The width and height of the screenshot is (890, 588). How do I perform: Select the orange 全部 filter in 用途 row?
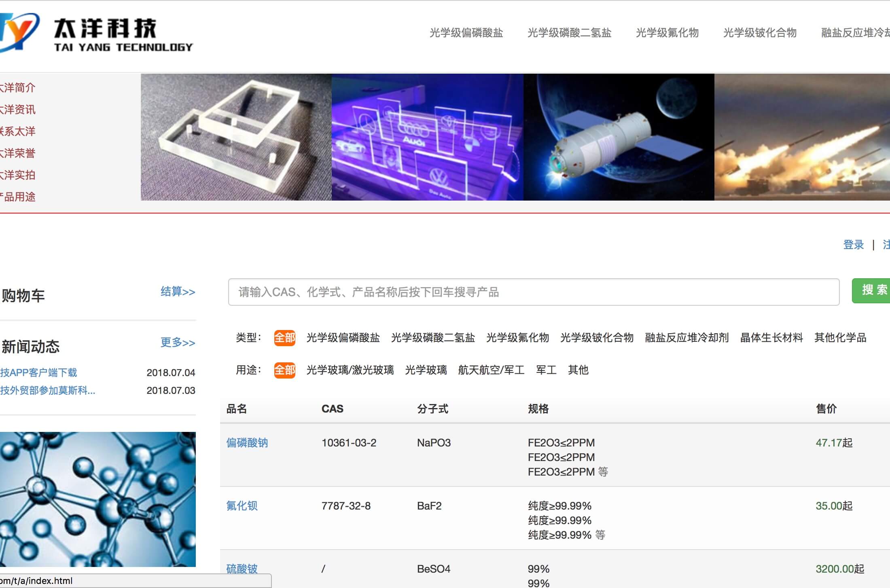(x=284, y=370)
